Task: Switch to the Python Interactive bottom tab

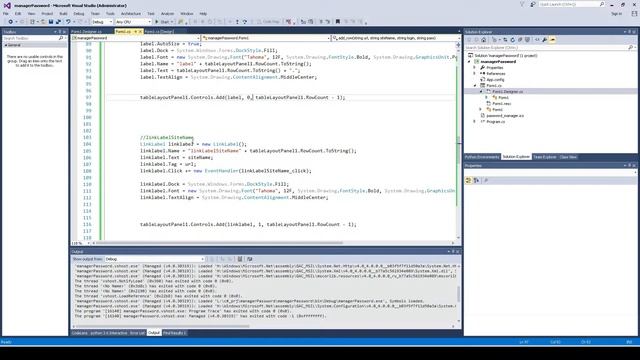Action: tap(109, 333)
